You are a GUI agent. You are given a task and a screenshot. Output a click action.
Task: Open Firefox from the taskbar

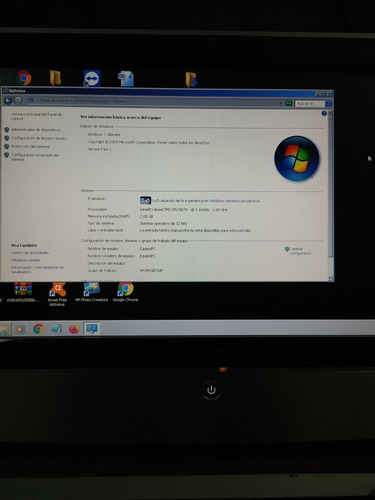click(74, 329)
